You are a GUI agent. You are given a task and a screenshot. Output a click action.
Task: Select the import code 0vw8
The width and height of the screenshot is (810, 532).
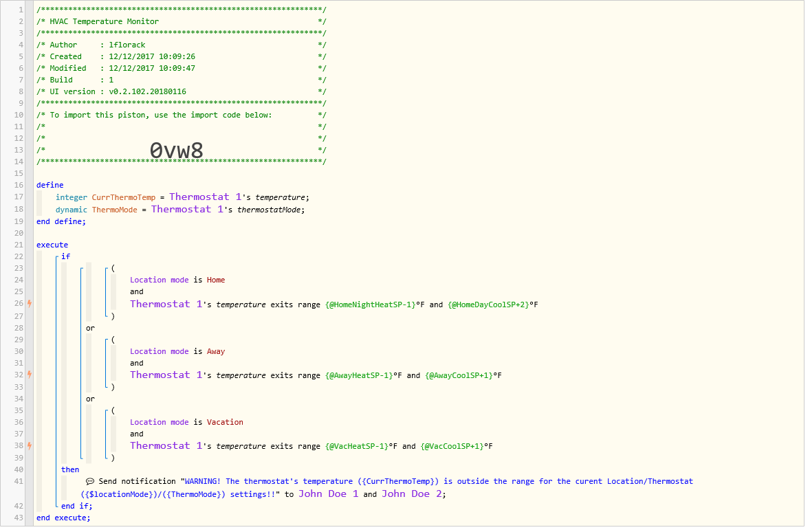tap(176, 151)
